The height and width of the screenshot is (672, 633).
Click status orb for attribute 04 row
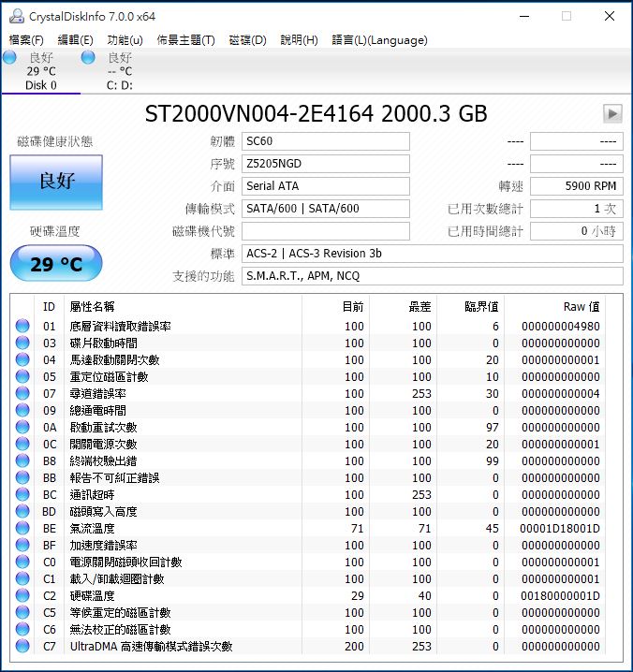click(22, 359)
